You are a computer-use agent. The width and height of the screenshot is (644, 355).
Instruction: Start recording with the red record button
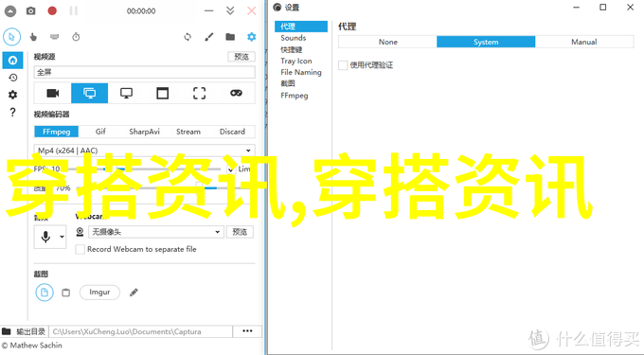point(52,10)
